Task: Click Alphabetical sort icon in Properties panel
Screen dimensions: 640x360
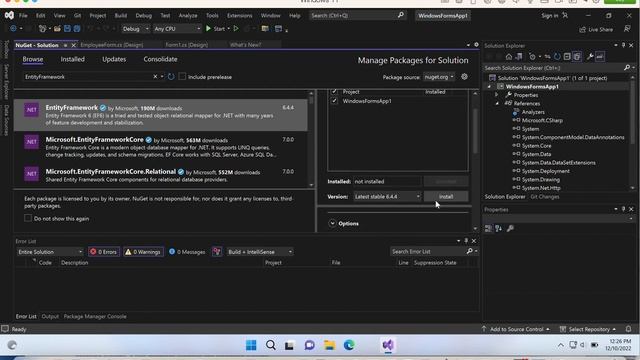Action: 499,229
